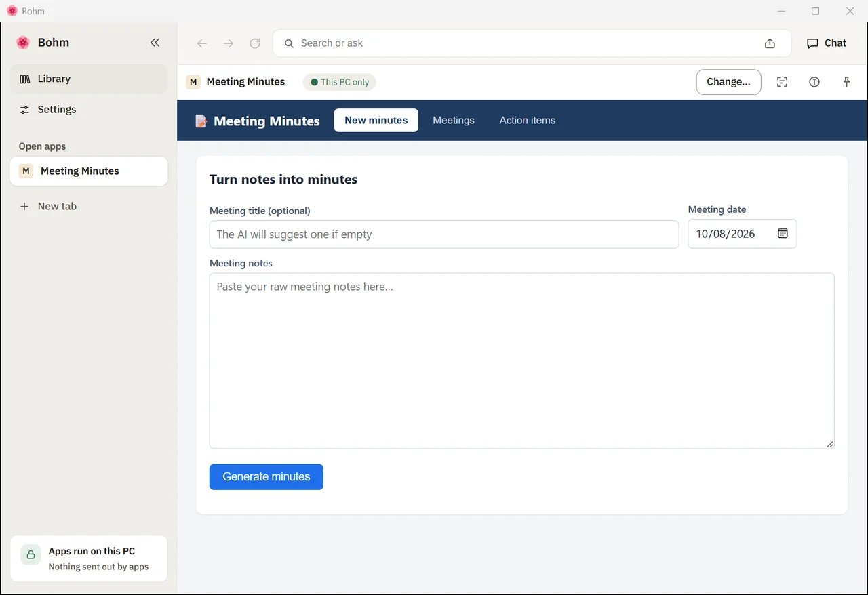
Task: Click the "Open apps" sidebar label
Action: (x=42, y=146)
